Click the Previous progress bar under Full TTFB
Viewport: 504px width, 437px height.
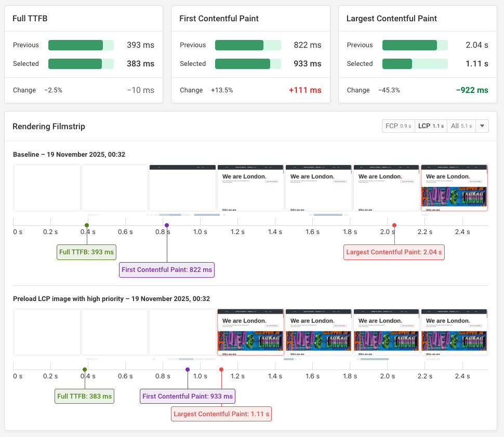(81, 45)
